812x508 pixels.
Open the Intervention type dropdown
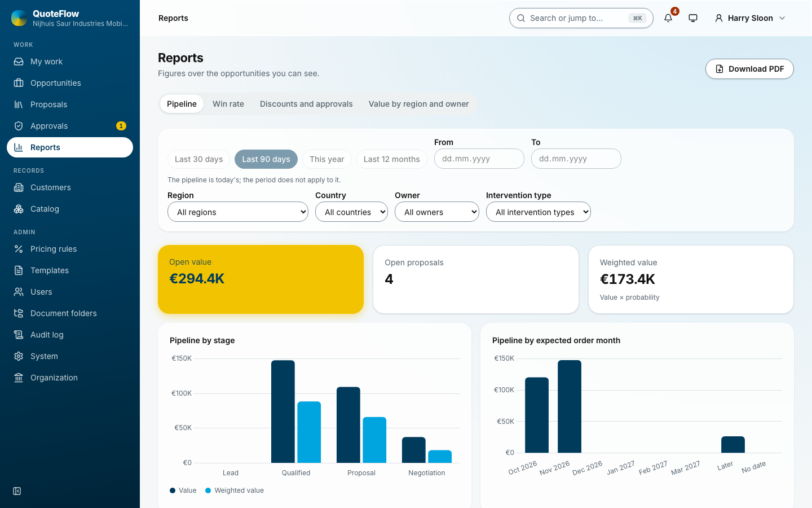coord(539,212)
